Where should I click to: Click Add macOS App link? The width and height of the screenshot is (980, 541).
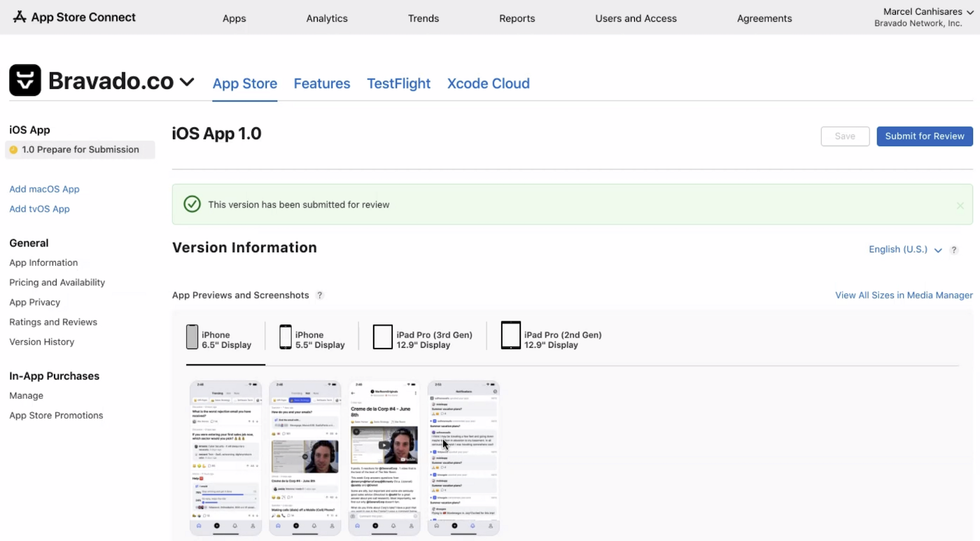coord(44,189)
